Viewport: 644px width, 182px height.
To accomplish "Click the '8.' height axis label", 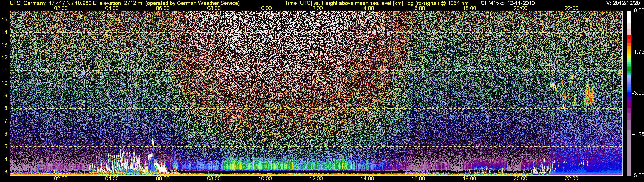I will coord(6,109).
